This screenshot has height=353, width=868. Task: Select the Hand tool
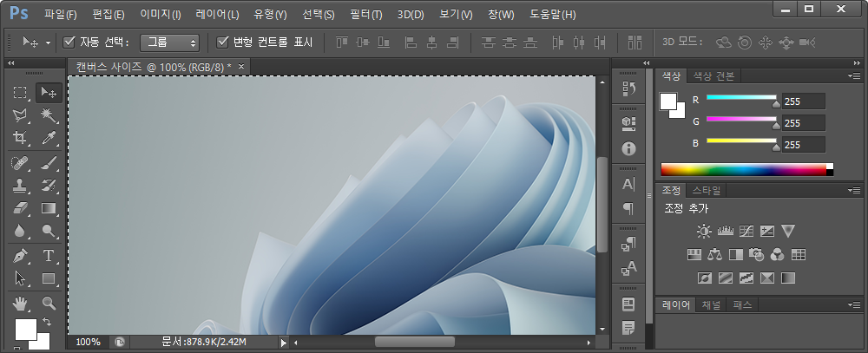click(x=21, y=304)
